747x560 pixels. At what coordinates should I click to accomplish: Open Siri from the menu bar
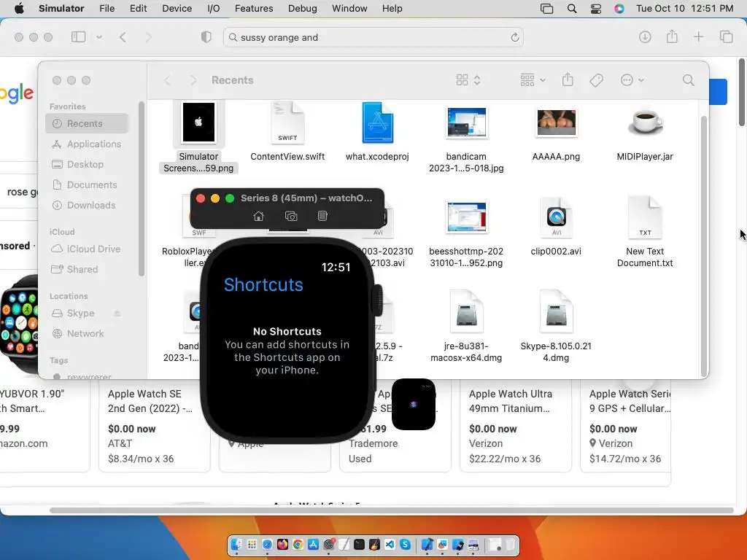(619, 9)
